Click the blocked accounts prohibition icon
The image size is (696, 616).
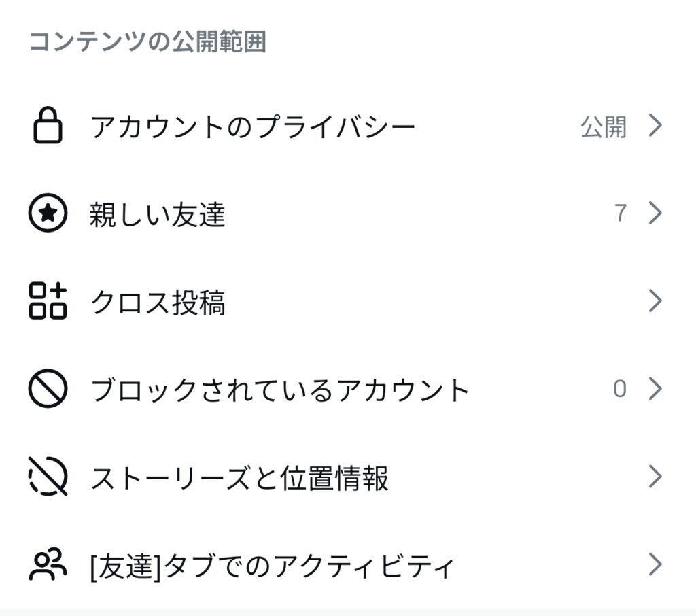[x=48, y=390]
